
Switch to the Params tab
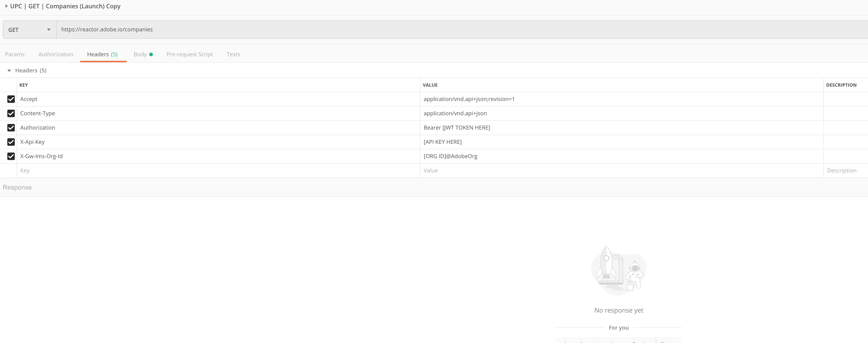tap(15, 54)
